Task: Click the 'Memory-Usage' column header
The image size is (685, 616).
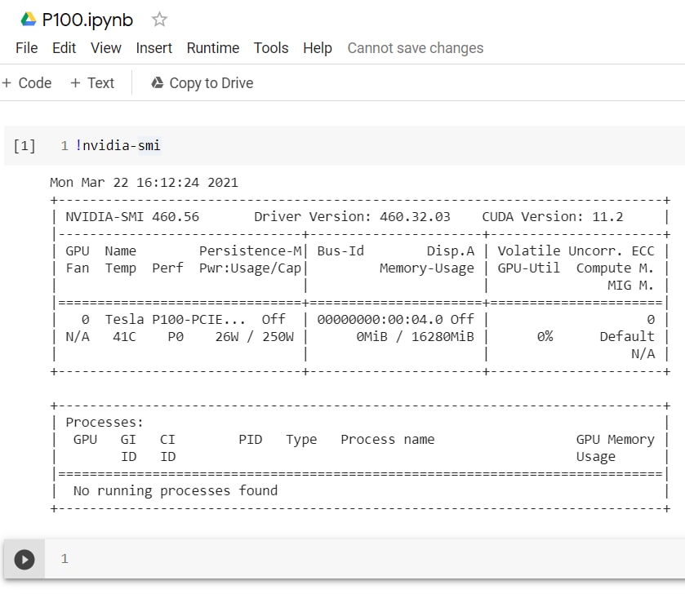Action: [427, 268]
